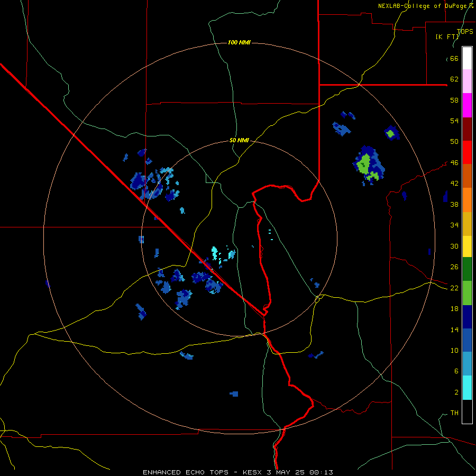Click the '38' legend value
The height and width of the screenshot is (476, 476).
(x=454, y=204)
